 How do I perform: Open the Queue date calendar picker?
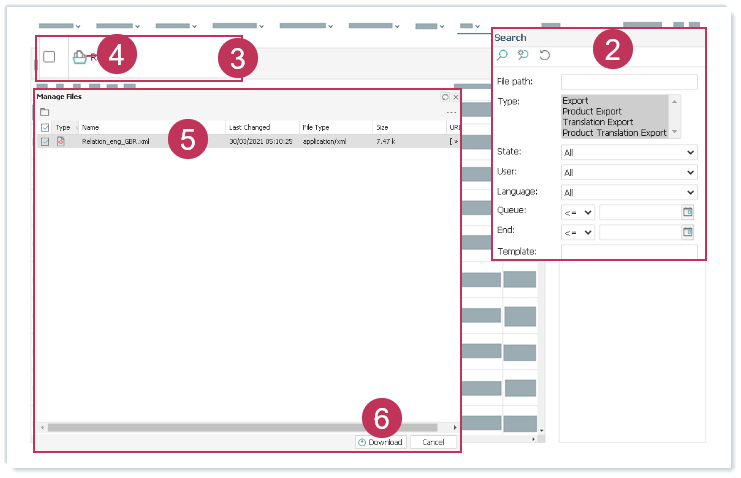coord(688,212)
